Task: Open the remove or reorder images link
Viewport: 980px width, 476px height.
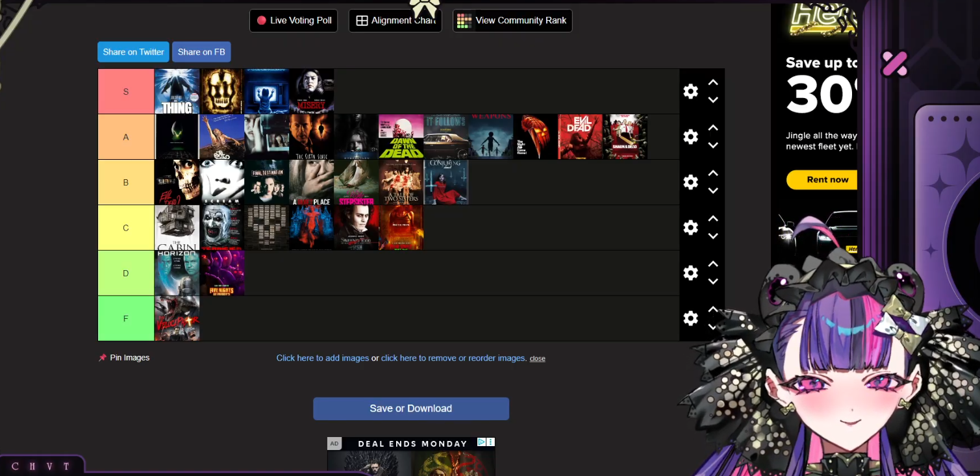Action: point(453,358)
